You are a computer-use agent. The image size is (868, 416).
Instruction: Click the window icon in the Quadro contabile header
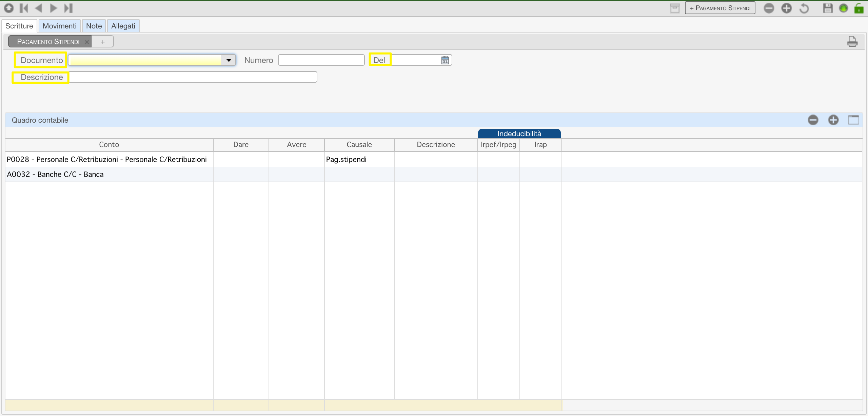tap(854, 120)
